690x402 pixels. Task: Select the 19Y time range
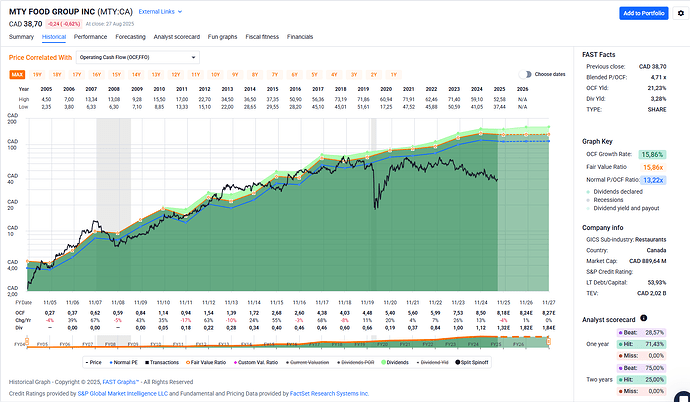37,75
